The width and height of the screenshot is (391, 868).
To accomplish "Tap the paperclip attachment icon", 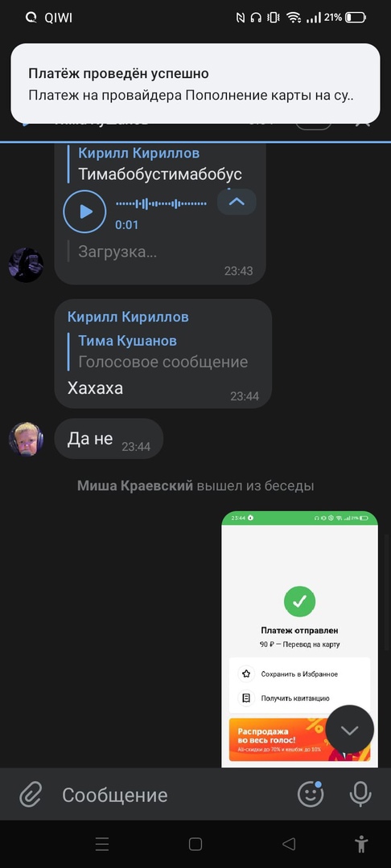I will click(31, 796).
